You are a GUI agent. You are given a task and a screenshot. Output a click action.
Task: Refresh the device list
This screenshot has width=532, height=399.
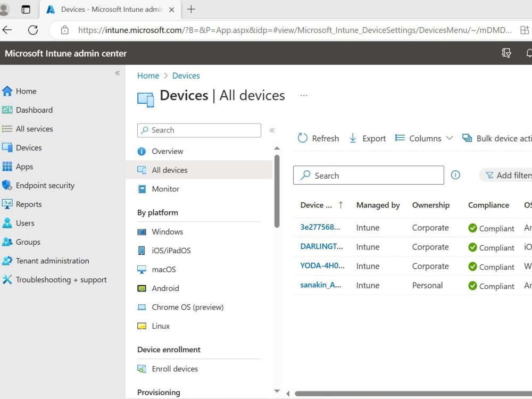click(x=318, y=138)
